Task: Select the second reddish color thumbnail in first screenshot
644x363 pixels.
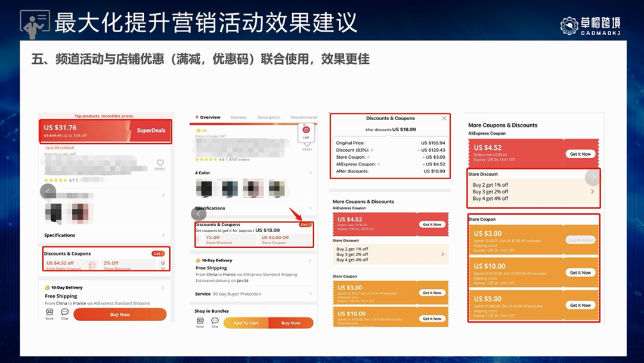Action: point(80,213)
